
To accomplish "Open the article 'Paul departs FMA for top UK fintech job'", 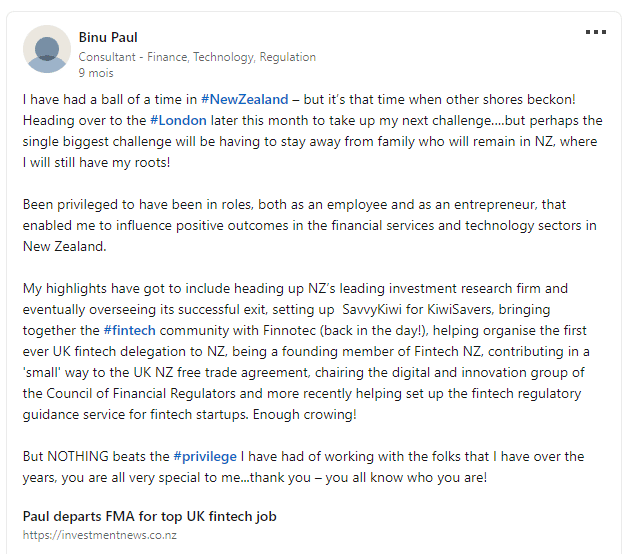I will (x=150, y=516).
